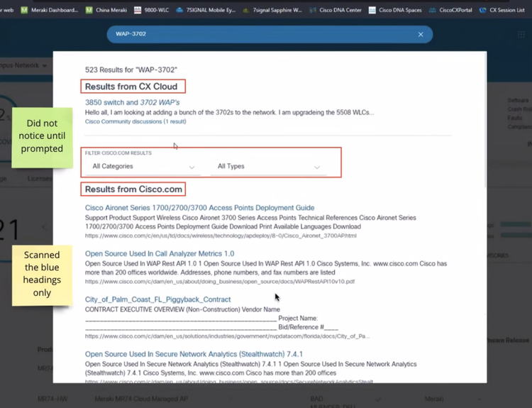Click the '523 Results for WAP-3702' text
The image size is (532, 408).
[131, 70]
